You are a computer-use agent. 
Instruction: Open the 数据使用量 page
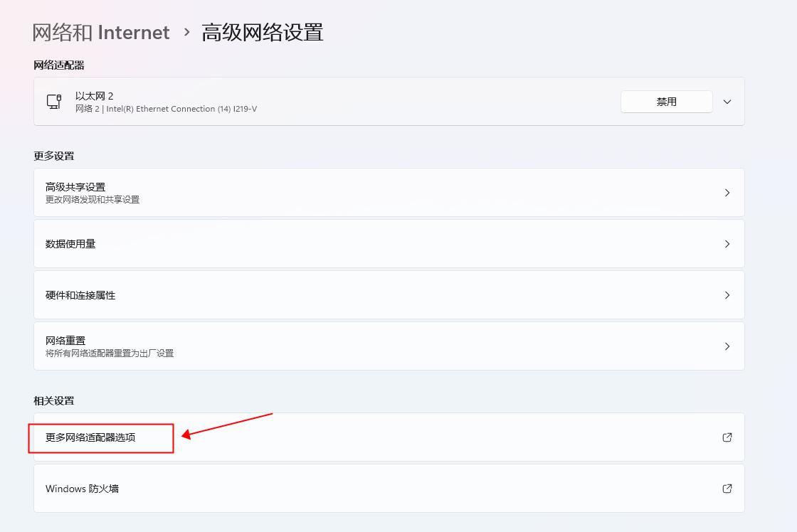[388, 243]
